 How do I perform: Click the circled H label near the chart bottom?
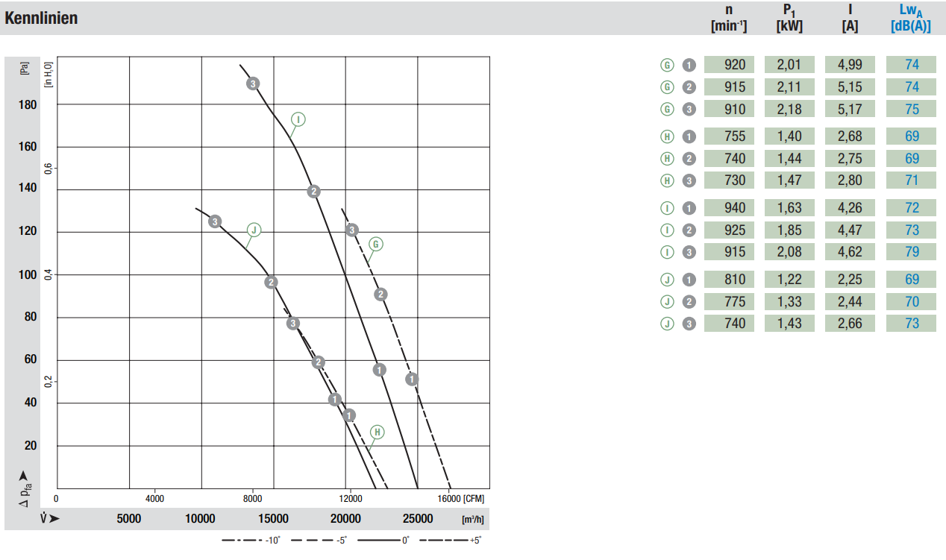tap(378, 432)
